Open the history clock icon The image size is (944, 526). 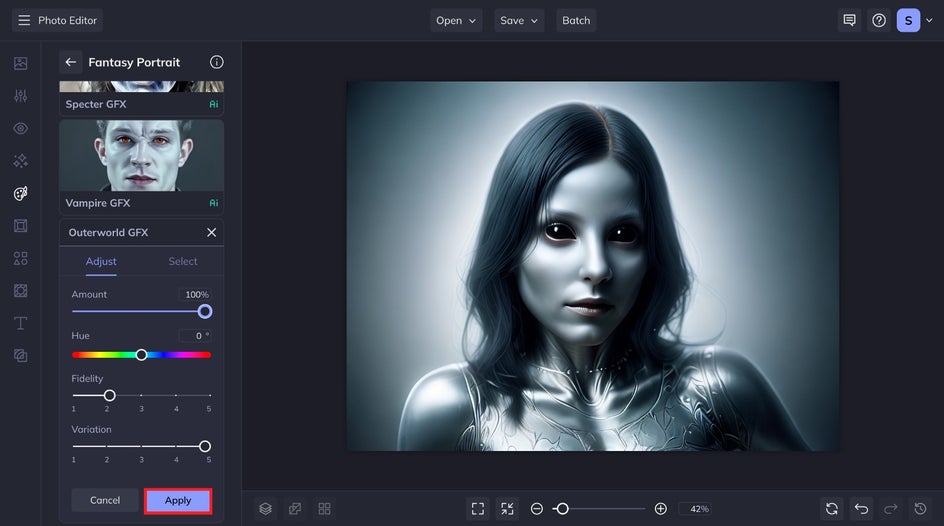pos(920,509)
